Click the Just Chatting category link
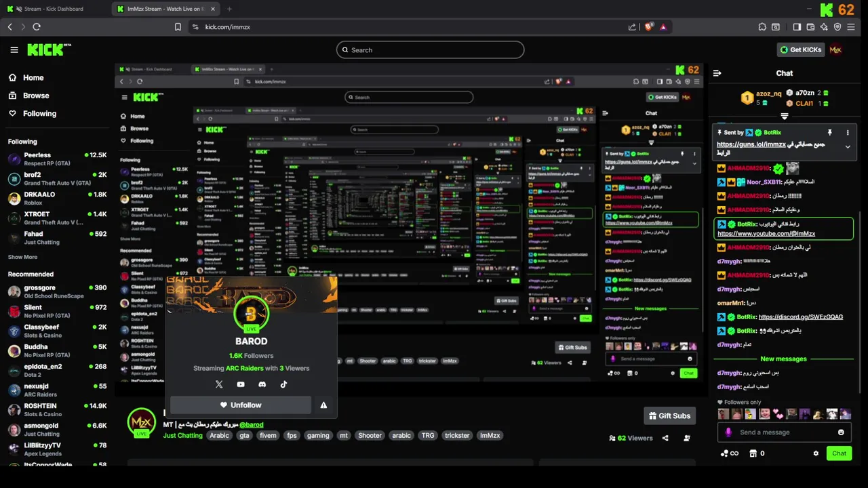Image resolution: width=868 pixels, height=488 pixels. click(x=182, y=436)
